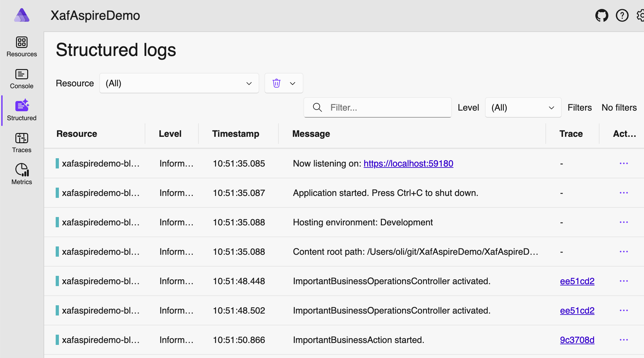
Task: Expand the Resource (All) dropdown
Action: [179, 83]
